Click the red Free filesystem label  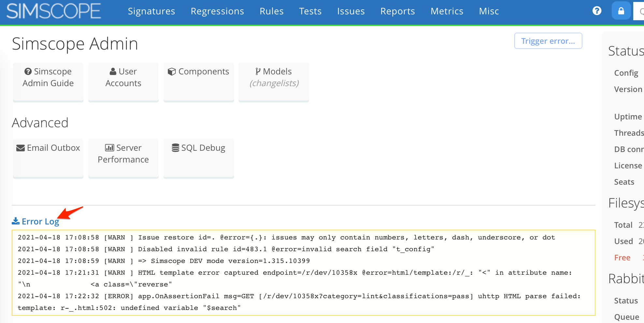coord(622,257)
